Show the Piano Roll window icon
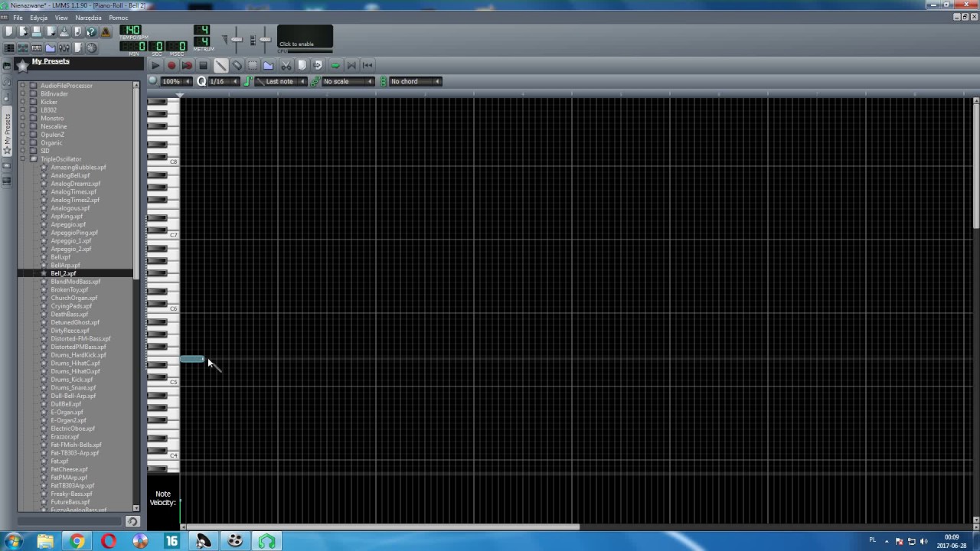Image resolution: width=980 pixels, height=551 pixels. [x=37, y=47]
